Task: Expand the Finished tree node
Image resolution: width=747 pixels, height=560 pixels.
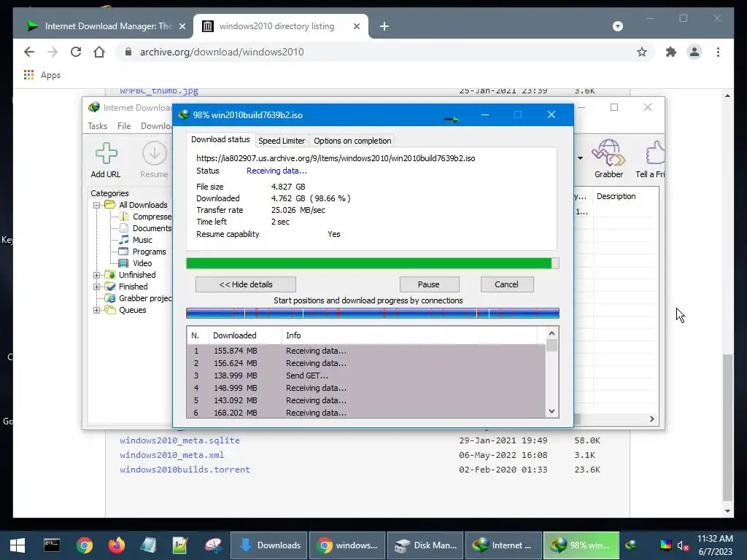Action: pos(97,287)
